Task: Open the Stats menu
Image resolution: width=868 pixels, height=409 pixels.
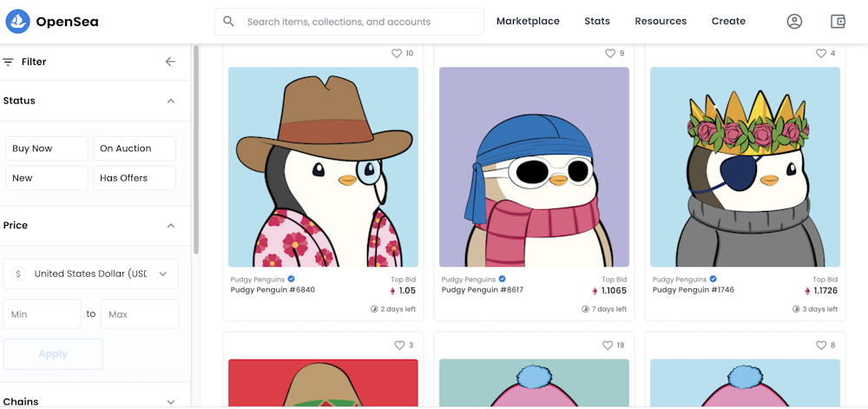Action: (597, 22)
